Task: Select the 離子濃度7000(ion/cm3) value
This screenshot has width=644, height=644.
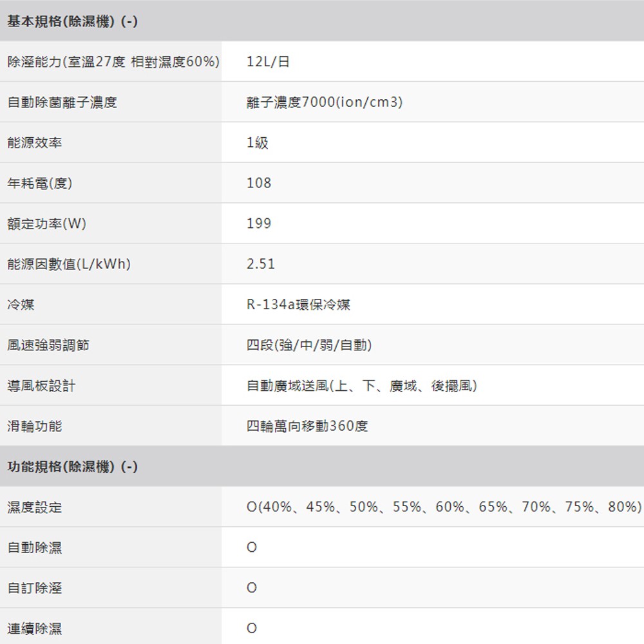Action: [x=325, y=102]
